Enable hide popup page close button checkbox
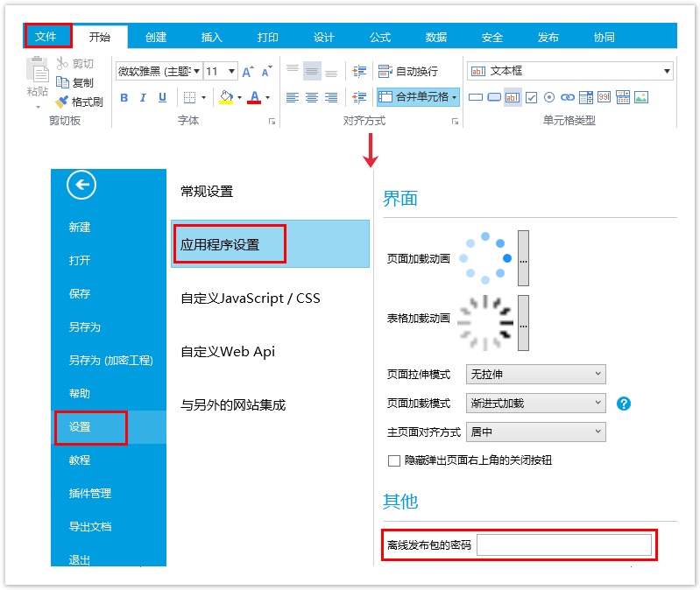 pyautogui.click(x=393, y=460)
